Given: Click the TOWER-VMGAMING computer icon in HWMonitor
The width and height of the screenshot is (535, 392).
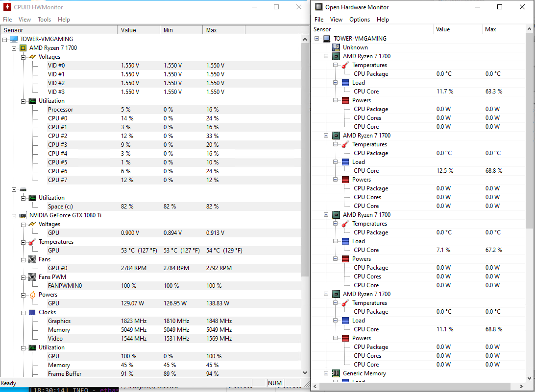Looking at the screenshot, I should tap(14, 39).
